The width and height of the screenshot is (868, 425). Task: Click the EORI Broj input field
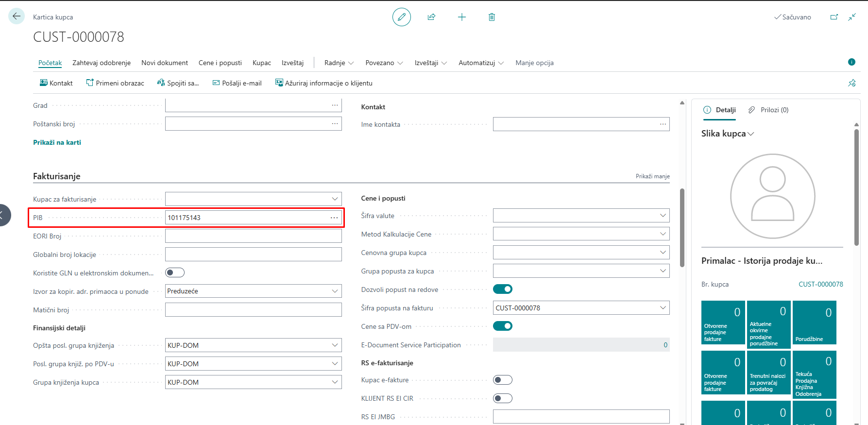click(253, 236)
